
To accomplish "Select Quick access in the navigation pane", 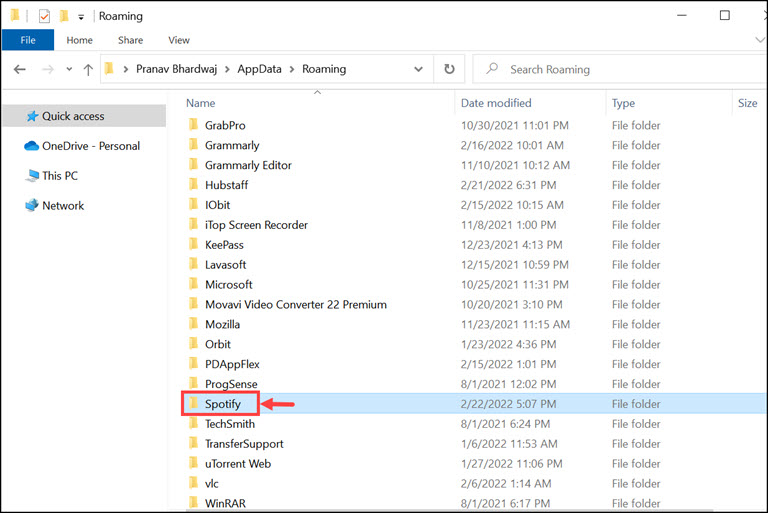I will coord(84,116).
